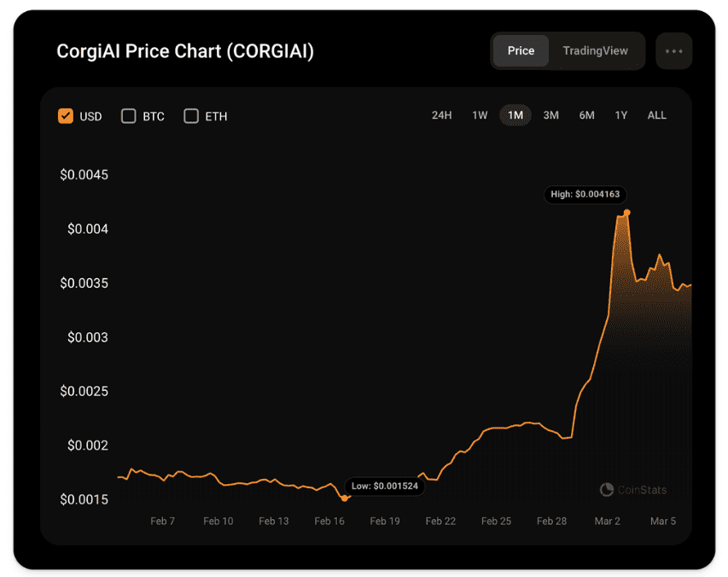Show ALL time price history
This screenshot has height=577, width=728.
click(x=657, y=115)
